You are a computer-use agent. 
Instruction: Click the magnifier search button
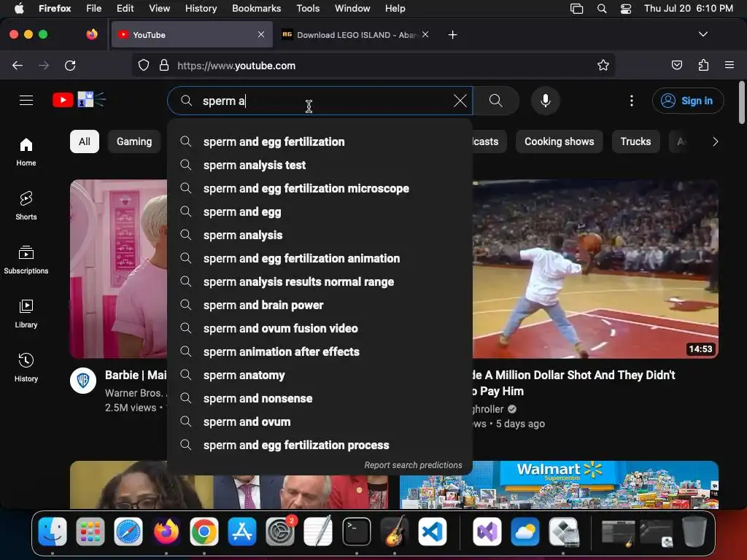click(495, 101)
